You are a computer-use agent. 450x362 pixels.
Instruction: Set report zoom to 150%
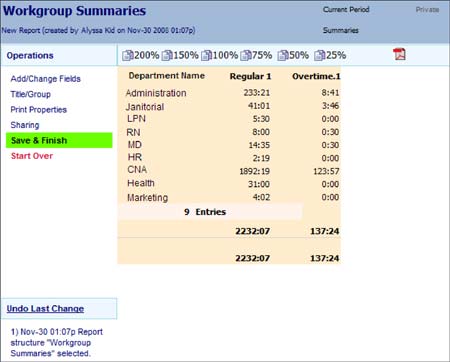180,55
